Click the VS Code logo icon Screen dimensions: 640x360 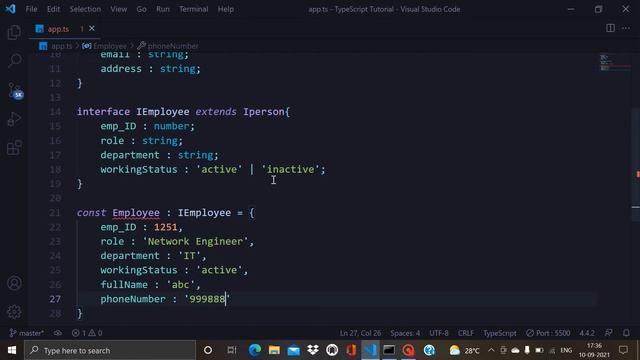pos(10,9)
